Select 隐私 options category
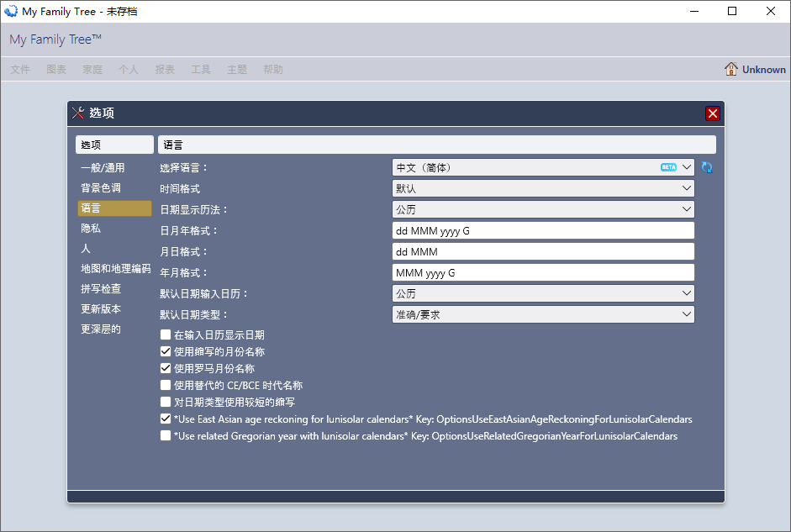 click(x=114, y=229)
